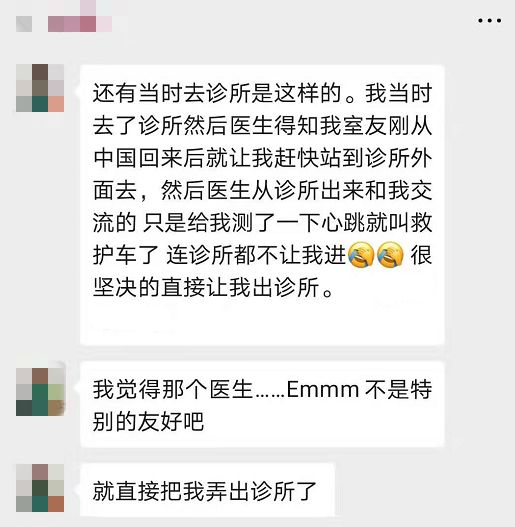Open avatar beside '就直接把我弄出诊所了' message
Image resolution: width=515 pixels, height=527 pixels.
click(x=40, y=488)
